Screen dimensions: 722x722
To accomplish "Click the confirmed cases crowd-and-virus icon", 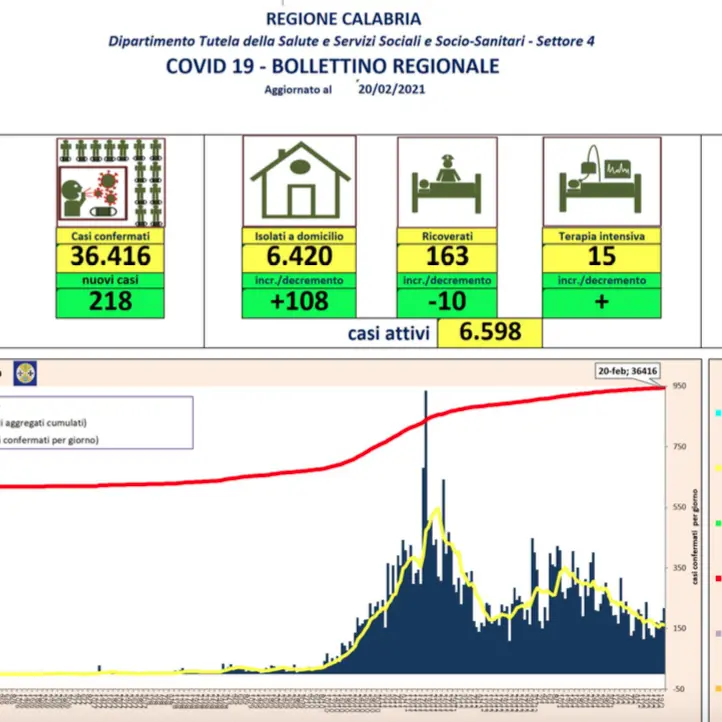I will [x=111, y=182].
